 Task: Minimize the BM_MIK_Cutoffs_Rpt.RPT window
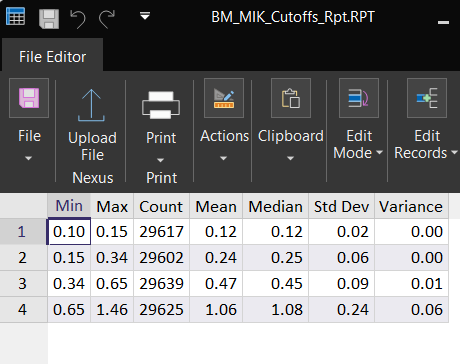coord(443,22)
